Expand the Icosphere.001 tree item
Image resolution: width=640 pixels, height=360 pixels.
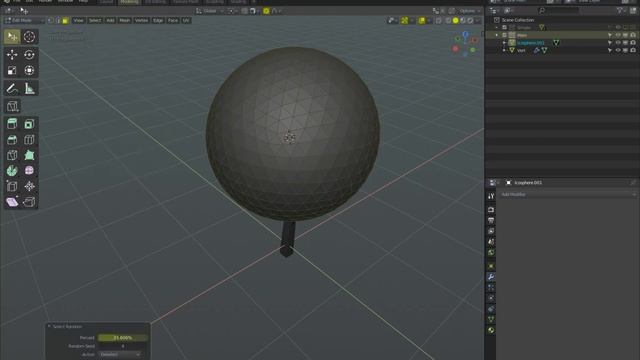click(x=504, y=42)
